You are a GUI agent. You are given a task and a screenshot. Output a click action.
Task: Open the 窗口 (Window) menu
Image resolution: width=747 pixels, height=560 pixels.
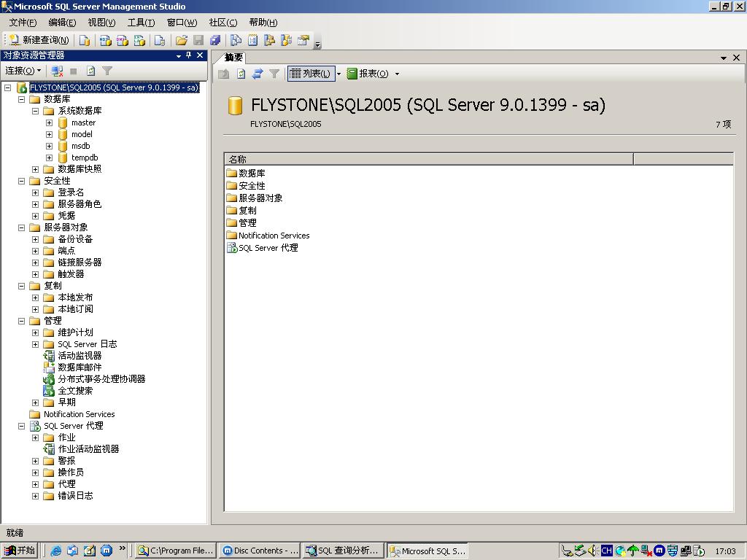click(182, 23)
